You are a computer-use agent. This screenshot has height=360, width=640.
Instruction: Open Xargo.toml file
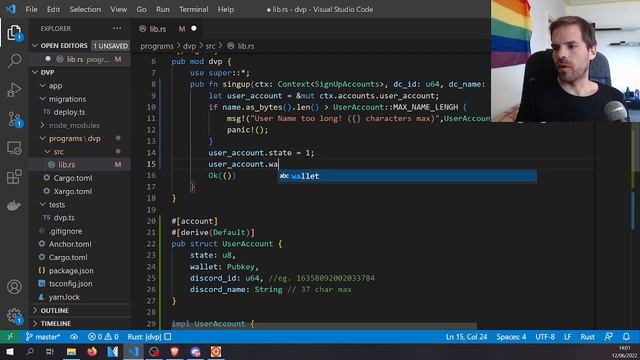tap(73, 191)
